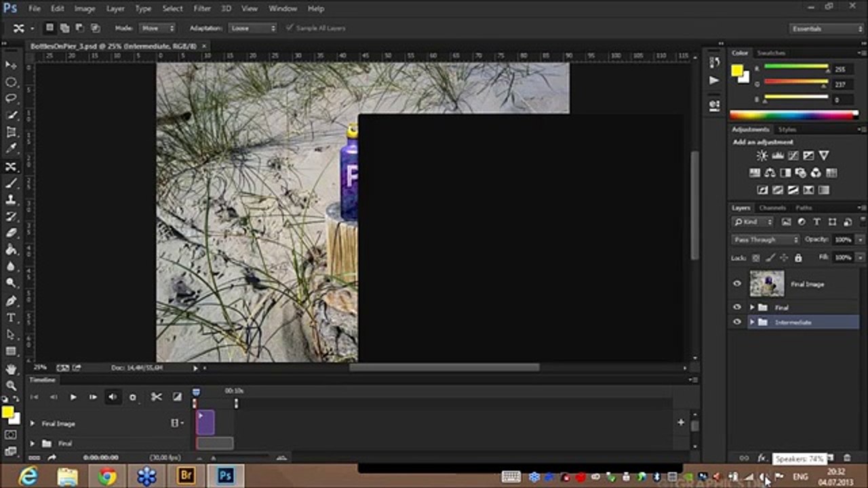Click the lock all icon in Layers
The width and height of the screenshot is (868, 488).
click(x=798, y=258)
